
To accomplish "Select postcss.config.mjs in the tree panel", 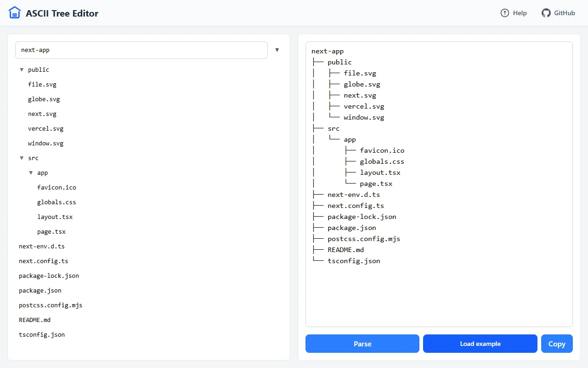I will (x=51, y=305).
